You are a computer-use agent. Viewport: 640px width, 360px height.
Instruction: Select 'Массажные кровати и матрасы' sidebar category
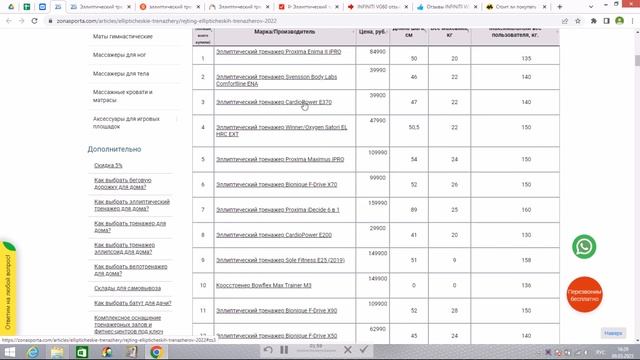pyautogui.click(x=122, y=96)
